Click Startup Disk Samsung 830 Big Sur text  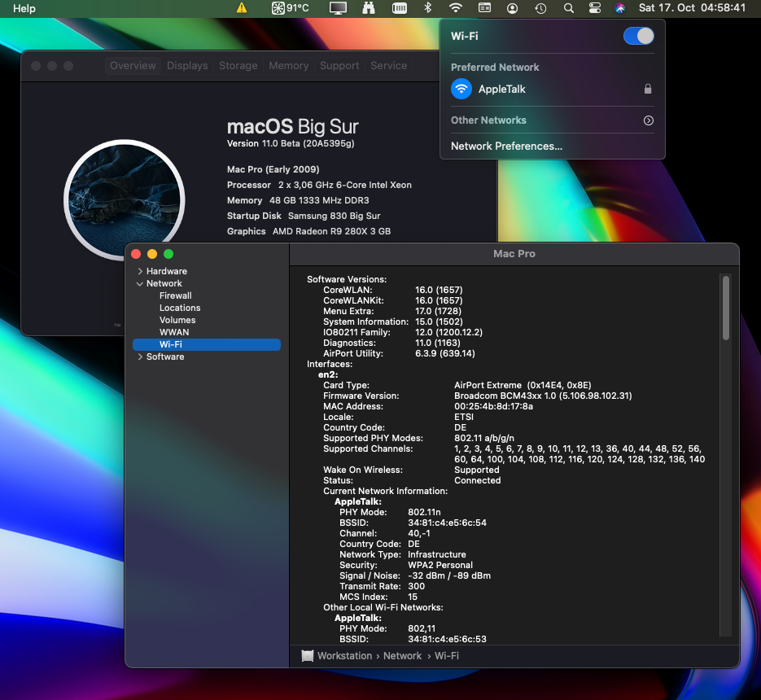[x=304, y=216]
